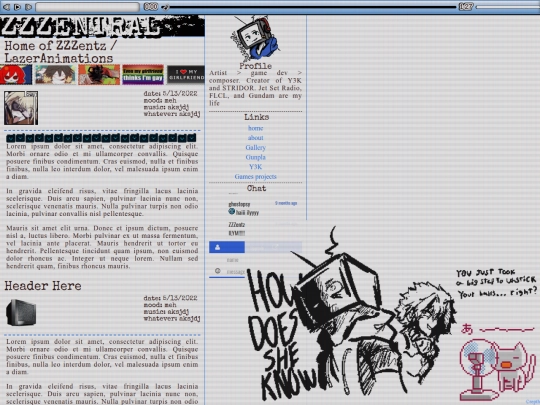The image size is (540, 405).
Task: Click the 127 volume value readout
Action: point(466,7)
